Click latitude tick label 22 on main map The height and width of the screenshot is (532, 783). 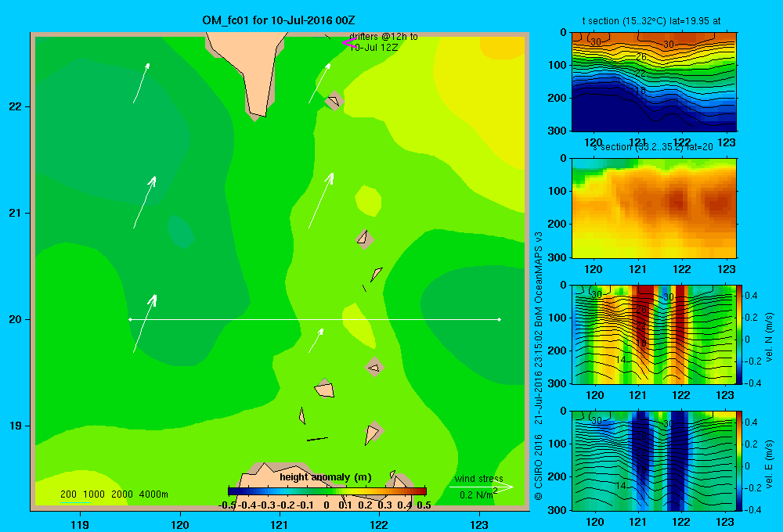16,106
